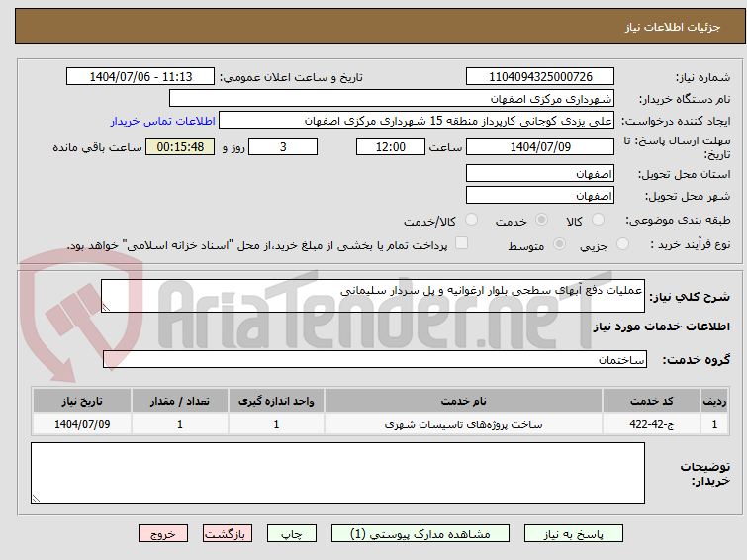Click the resize handle of شرح کلی نیاز box
This screenshot has width=747, height=560.
[x=106, y=308]
